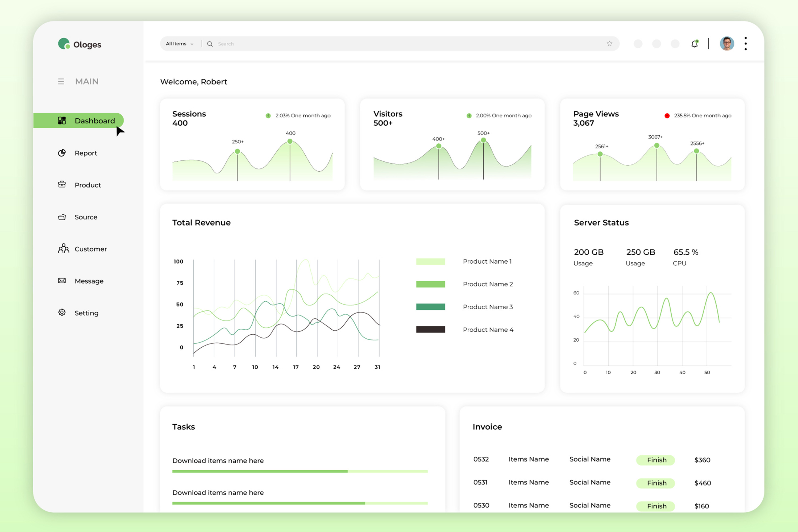Click the star icon in search bar
The image size is (798, 532).
tap(609, 43)
